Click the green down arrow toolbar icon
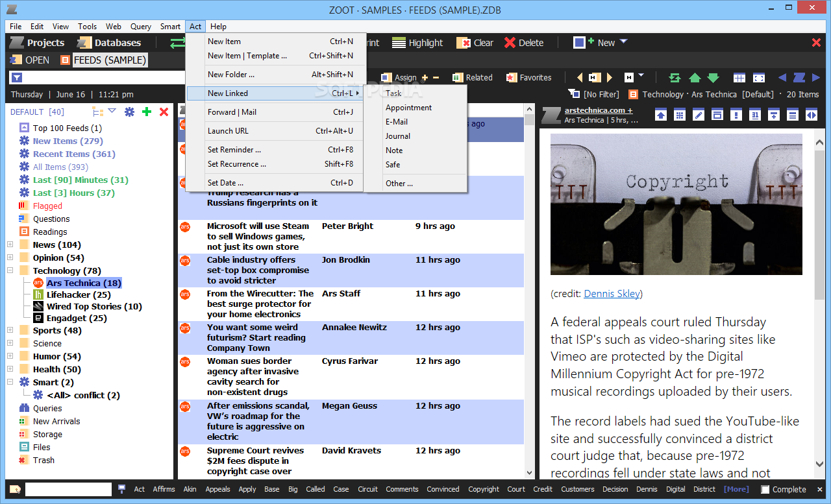Screen dimensions: 831x504 (713, 78)
